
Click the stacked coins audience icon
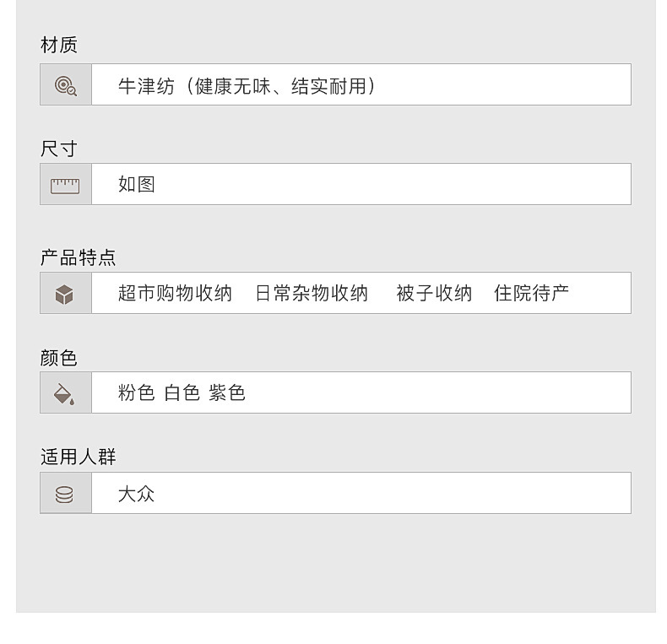point(65,494)
